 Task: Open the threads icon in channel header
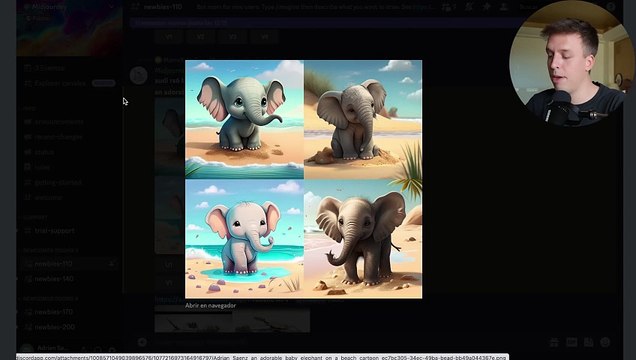(449, 7)
